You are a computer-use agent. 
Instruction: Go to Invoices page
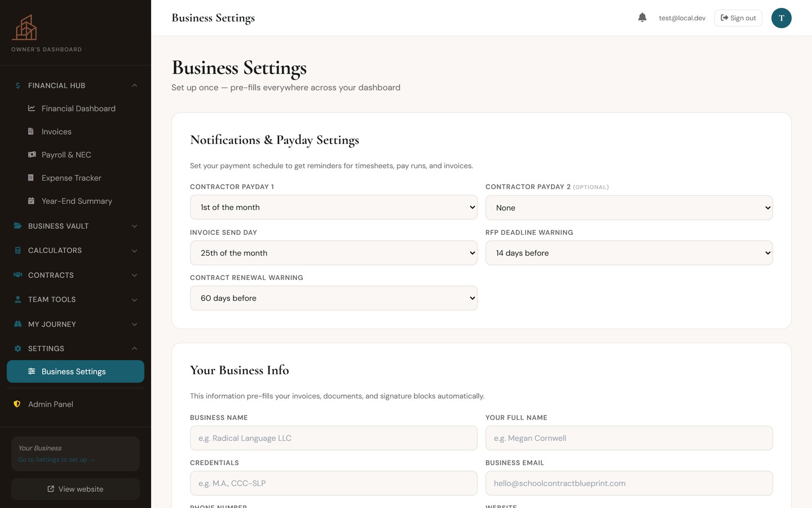tap(76, 132)
